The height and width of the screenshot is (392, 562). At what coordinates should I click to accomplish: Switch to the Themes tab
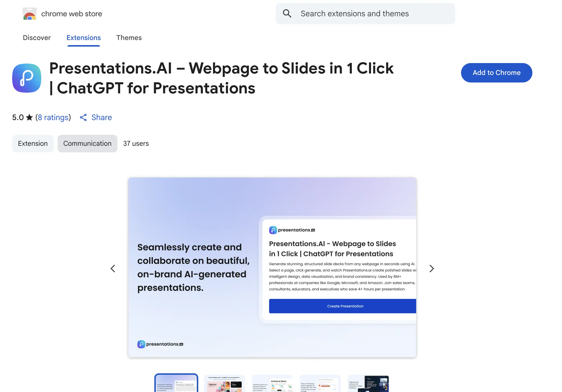129,38
